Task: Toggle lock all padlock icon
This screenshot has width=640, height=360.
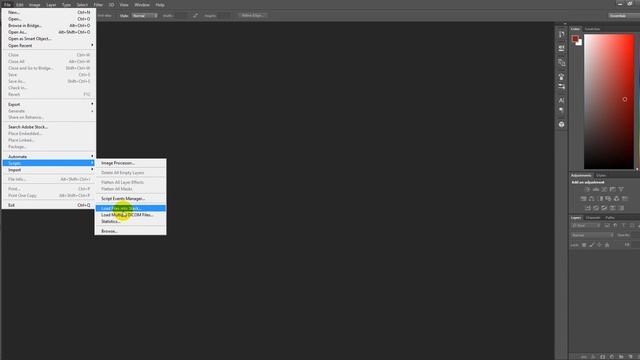Action: pyautogui.click(x=607, y=245)
